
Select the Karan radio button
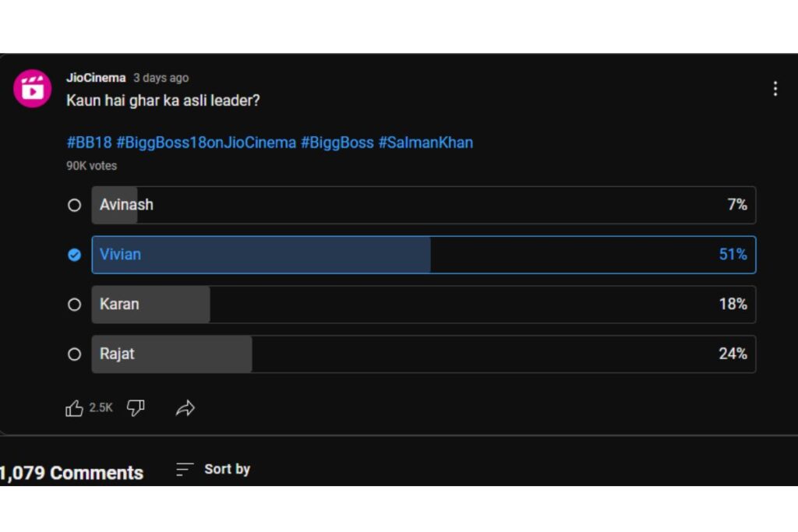tap(74, 304)
